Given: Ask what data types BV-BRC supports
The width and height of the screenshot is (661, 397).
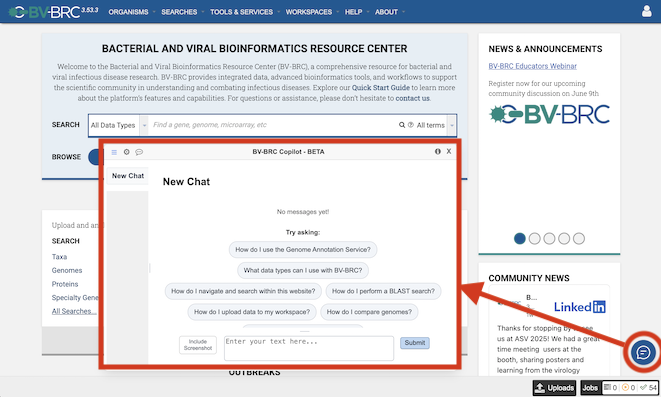Looking at the screenshot, I should [x=303, y=270].
